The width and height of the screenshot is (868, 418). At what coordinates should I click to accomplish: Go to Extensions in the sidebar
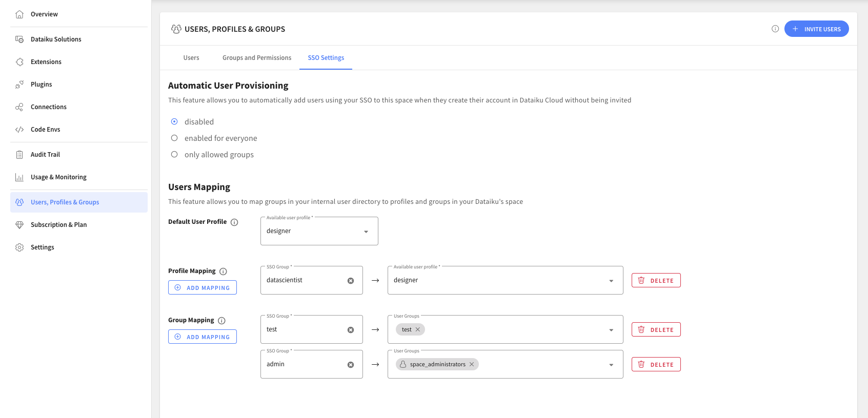tap(79, 62)
